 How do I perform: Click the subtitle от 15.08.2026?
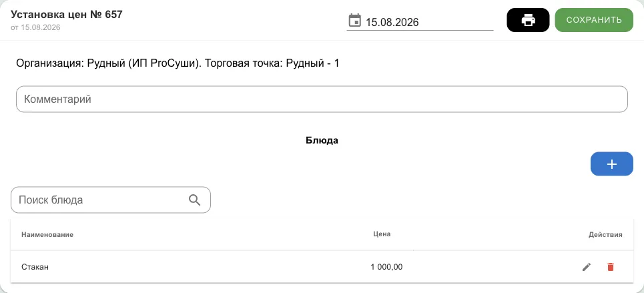[x=35, y=27]
